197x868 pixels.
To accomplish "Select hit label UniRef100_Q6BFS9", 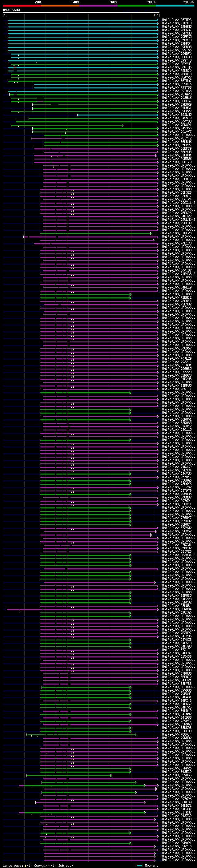I will (x=177, y=149).
